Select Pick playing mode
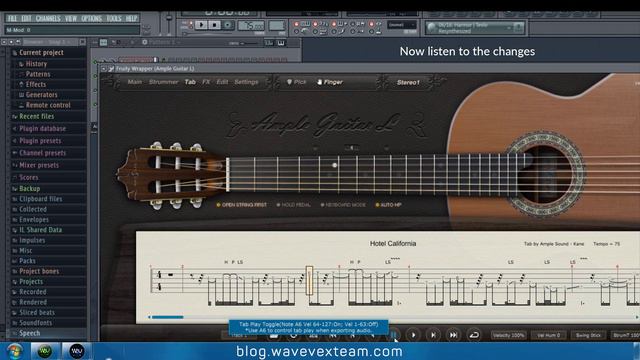Viewport: 640px width, 360px height. coord(297,82)
